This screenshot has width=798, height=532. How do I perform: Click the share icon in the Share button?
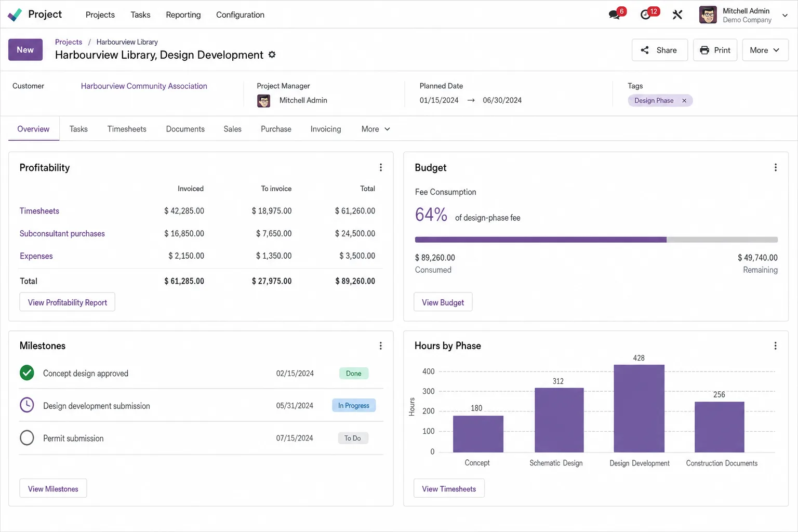645,50
